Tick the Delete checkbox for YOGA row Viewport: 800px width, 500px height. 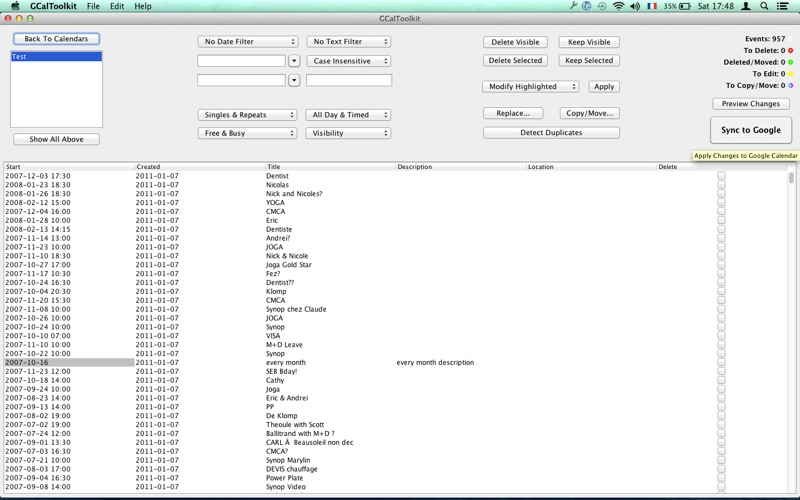coord(721,203)
